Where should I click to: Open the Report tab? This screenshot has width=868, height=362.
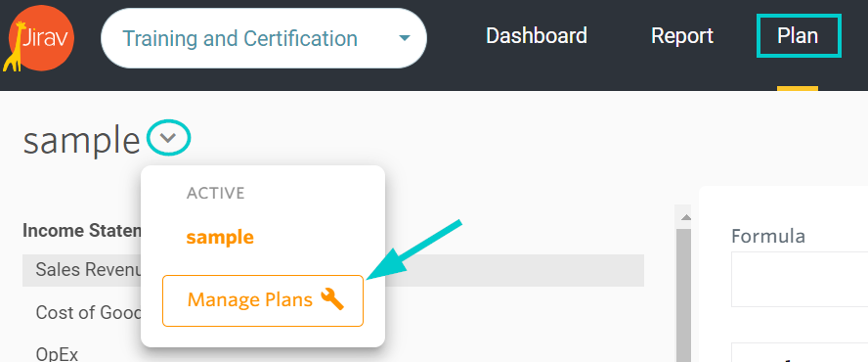(682, 36)
